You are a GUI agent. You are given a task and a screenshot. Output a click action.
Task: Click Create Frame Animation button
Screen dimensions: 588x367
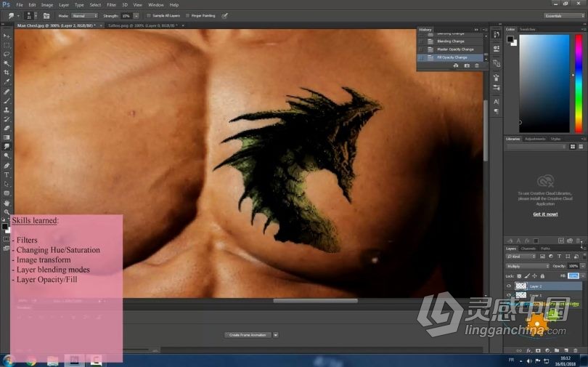click(x=248, y=335)
